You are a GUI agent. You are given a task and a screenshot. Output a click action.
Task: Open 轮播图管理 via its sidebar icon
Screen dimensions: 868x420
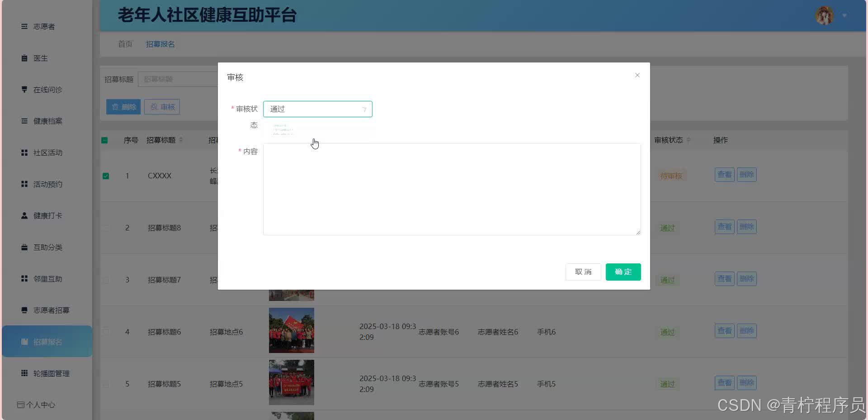pos(24,373)
